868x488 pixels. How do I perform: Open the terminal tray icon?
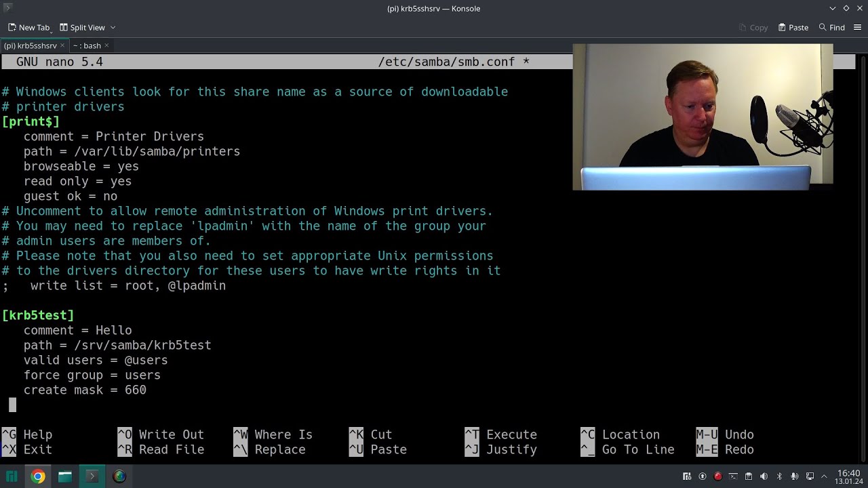click(733, 476)
